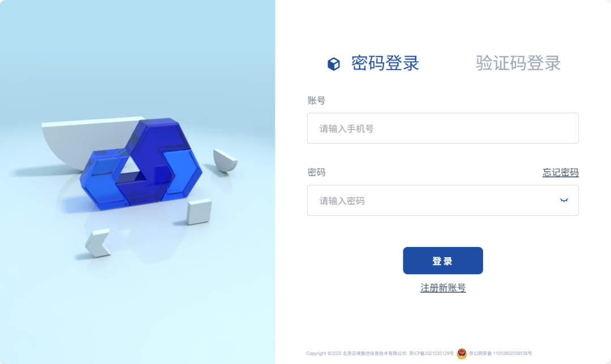This screenshot has width=611, height=364.
Task: Open the 京公网安备 11010802038538号 link
Action: click(x=500, y=353)
